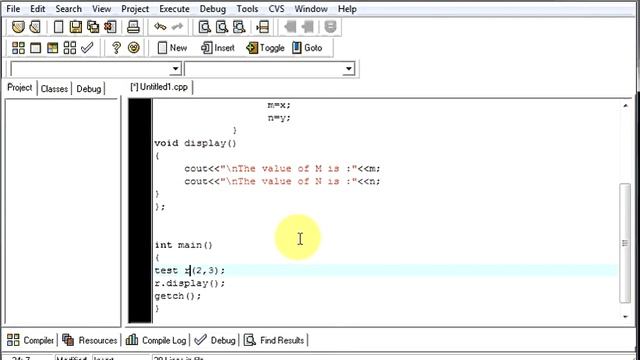Click the Insert toolbar button
Image resolution: width=640 pixels, height=360 pixels.
point(218,48)
